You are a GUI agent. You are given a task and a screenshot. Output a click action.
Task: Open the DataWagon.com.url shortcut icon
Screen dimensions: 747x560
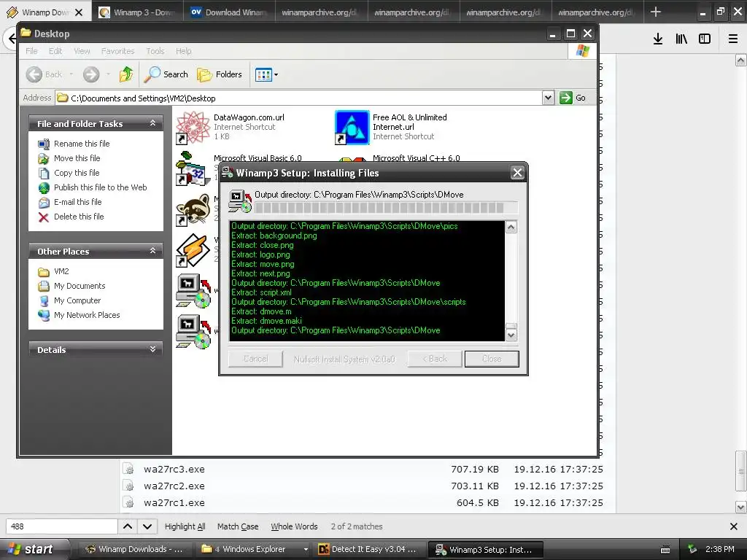tap(193, 127)
